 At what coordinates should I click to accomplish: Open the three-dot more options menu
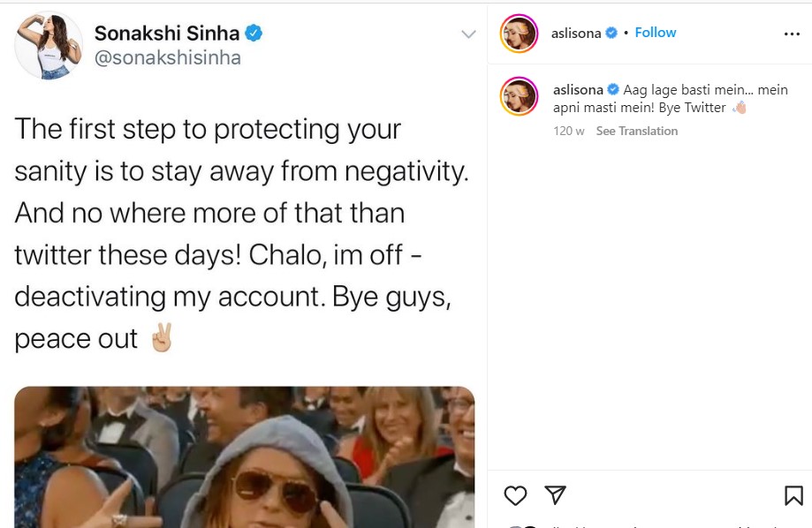pos(792,34)
